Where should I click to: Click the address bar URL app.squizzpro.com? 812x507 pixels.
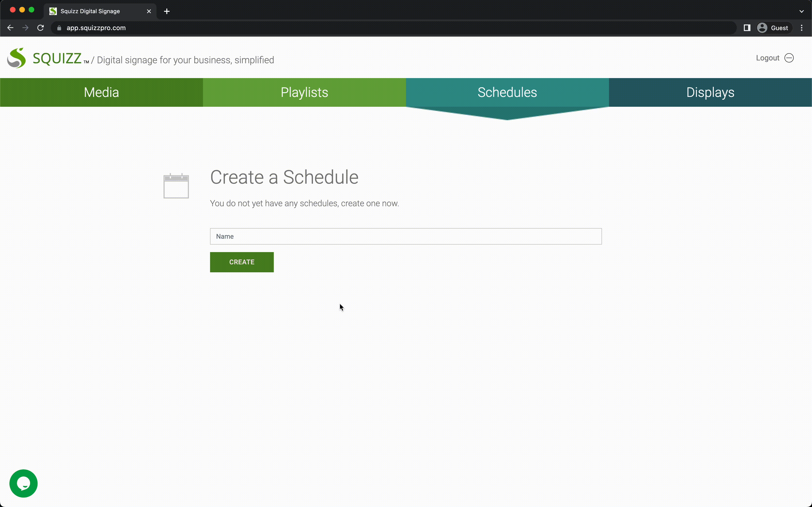pos(96,28)
